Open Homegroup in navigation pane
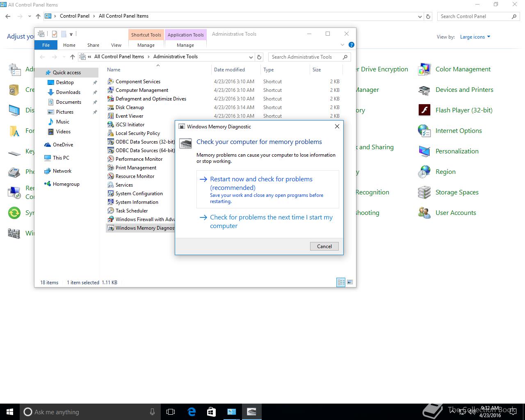This screenshot has width=525, height=420. tap(66, 184)
